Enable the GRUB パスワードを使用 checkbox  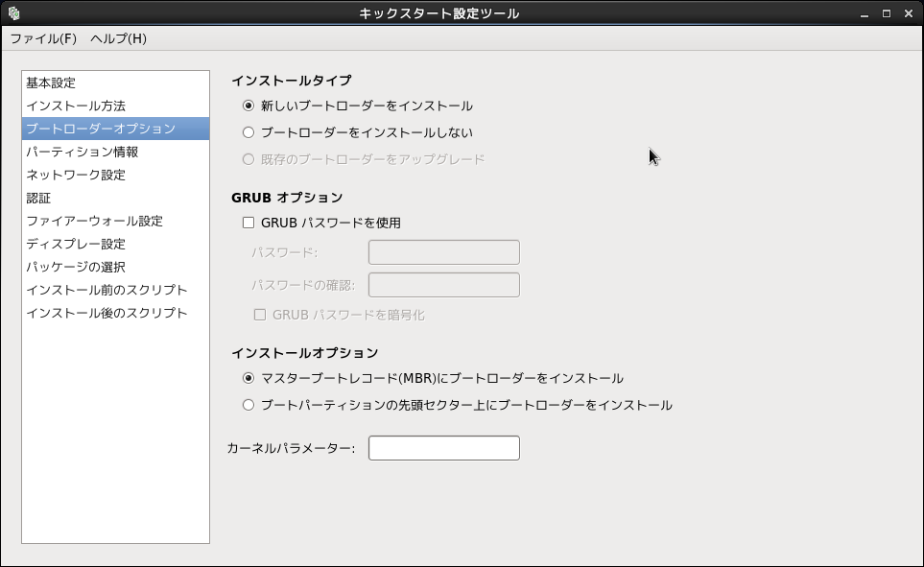coord(249,223)
